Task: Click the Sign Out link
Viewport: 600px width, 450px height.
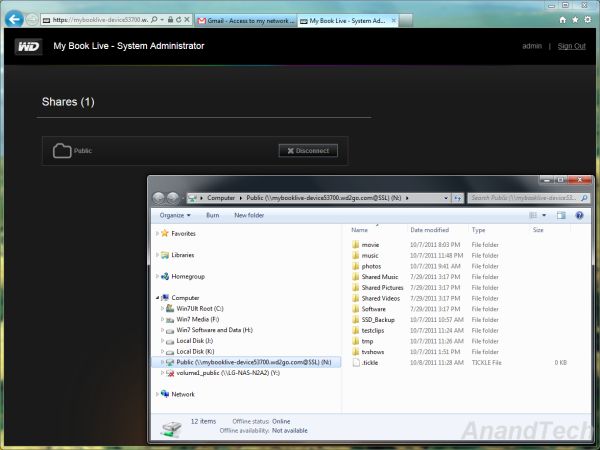Action: [571, 46]
